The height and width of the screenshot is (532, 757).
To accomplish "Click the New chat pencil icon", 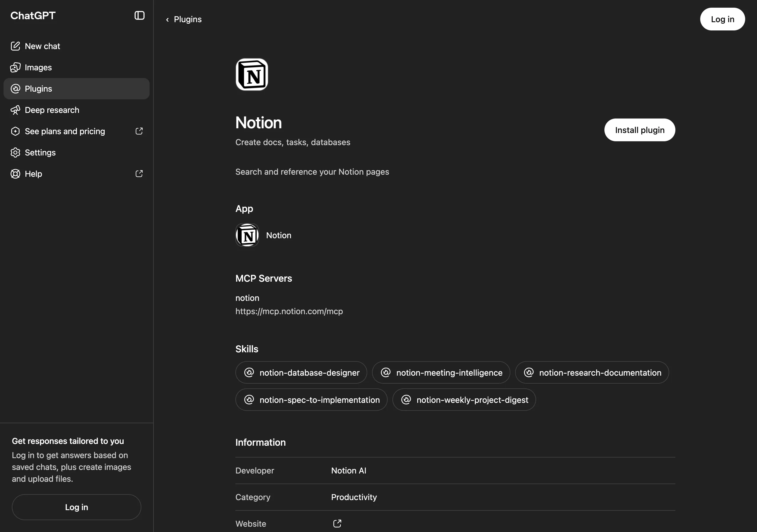I will [x=15, y=46].
